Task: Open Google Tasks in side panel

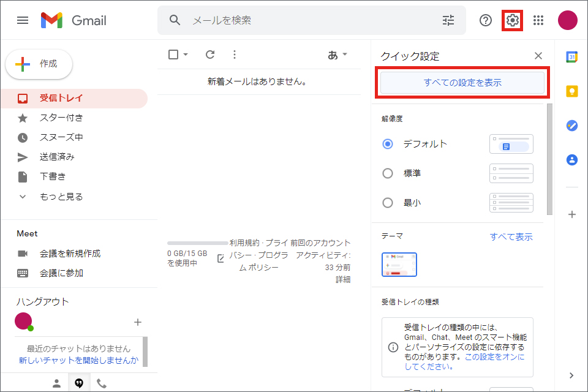Action: [572, 126]
